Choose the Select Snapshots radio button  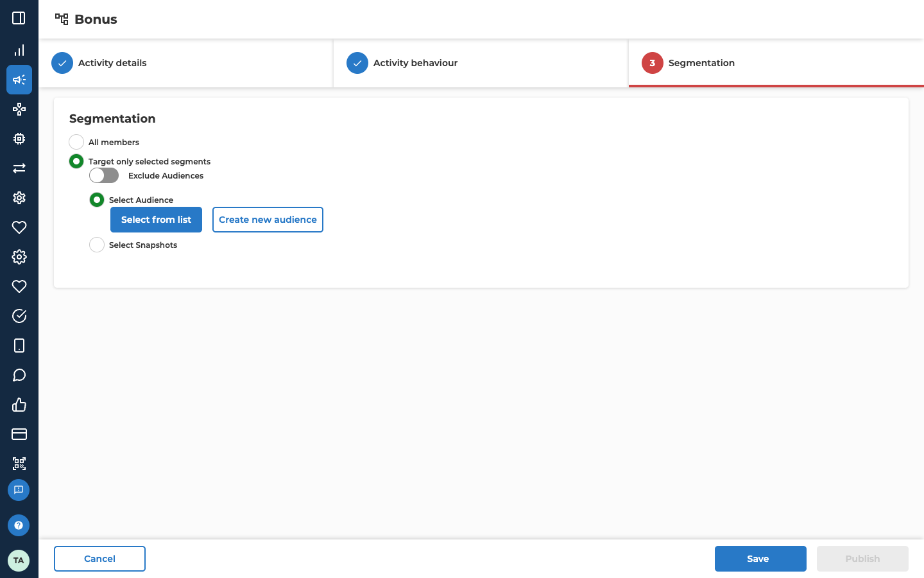97,245
